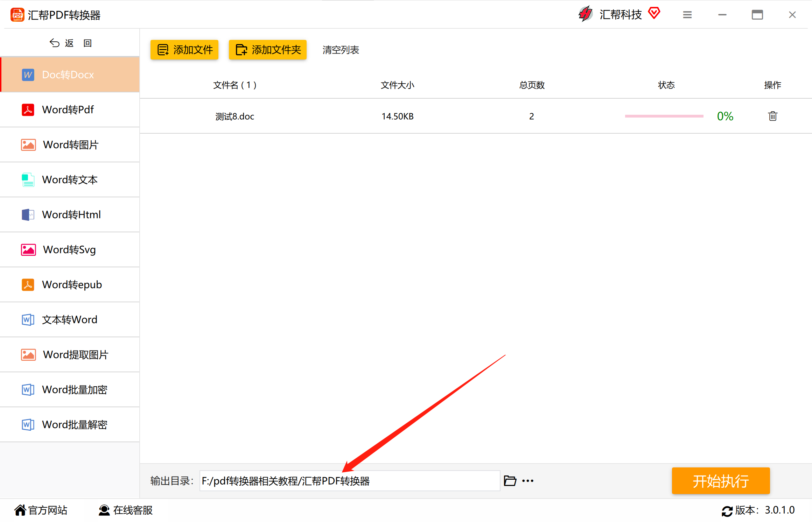
Task: Click the 状态 column header
Action: tap(666, 85)
